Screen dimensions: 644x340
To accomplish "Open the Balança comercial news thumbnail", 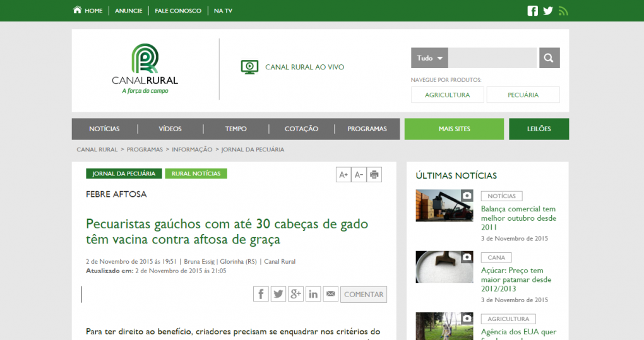I will (444, 206).
